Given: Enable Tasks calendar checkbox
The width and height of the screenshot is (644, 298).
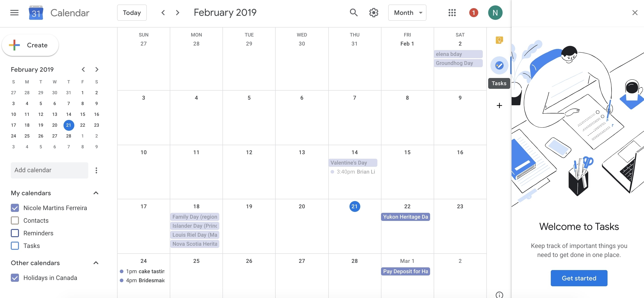Looking at the screenshot, I should pyautogui.click(x=14, y=245).
